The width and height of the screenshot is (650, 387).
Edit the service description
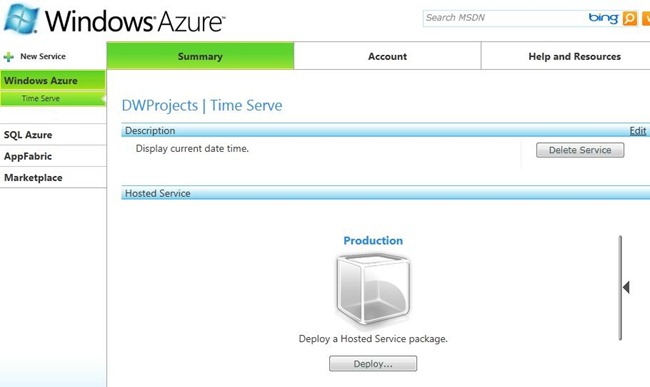638,131
